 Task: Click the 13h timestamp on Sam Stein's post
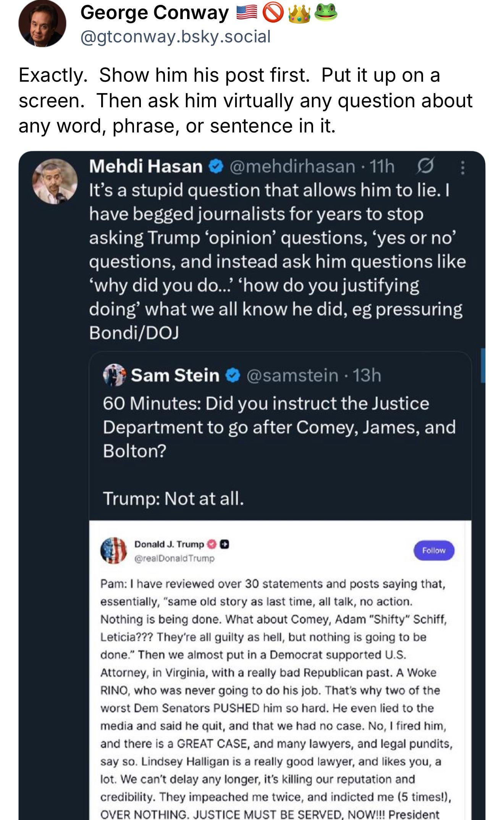pyautogui.click(x=367, y=375)
